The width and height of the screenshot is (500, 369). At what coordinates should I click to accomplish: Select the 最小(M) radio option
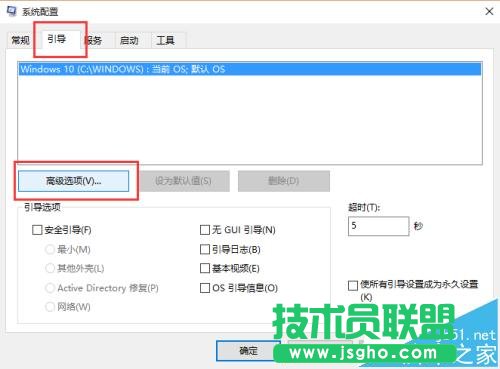coord(50,249)
